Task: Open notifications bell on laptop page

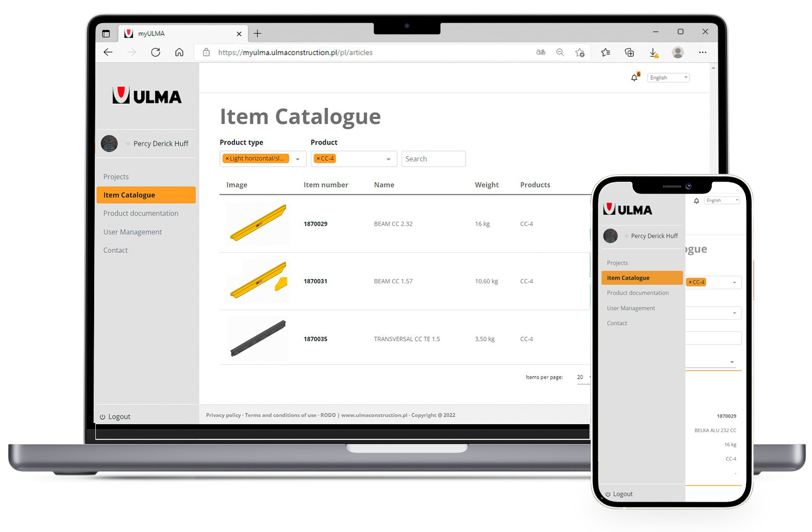Action: (634, 77)
